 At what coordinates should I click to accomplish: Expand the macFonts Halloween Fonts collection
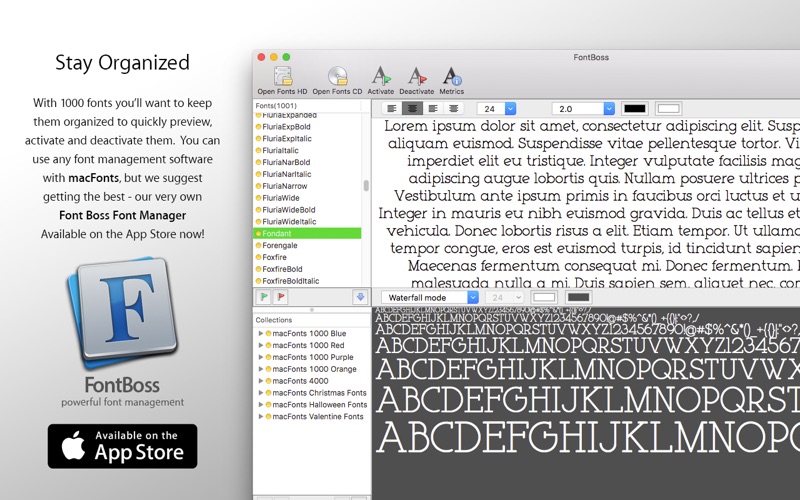[x=261, y=405]
